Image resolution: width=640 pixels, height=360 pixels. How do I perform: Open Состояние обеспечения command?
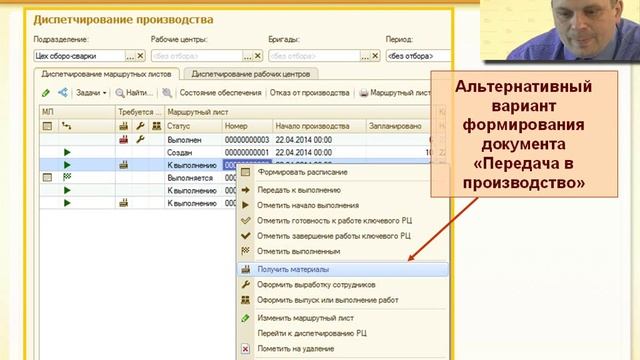pyautogui.click(x=220, y=93)
